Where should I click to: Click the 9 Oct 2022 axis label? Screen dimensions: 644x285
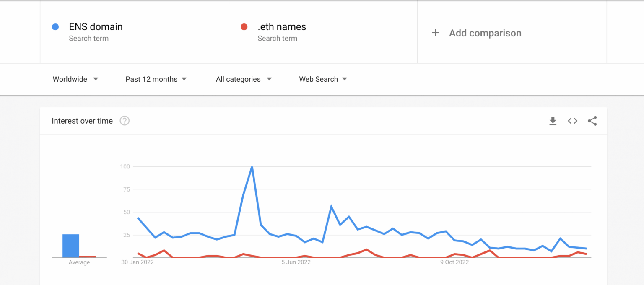(454, 262)
